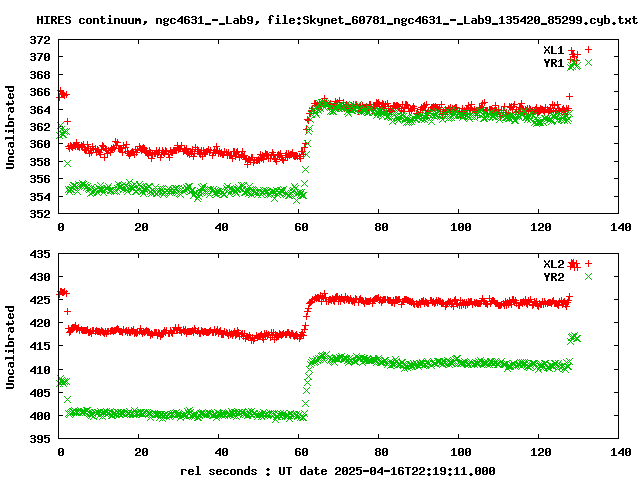Select the YR1 legend entry

pos(553,63)
